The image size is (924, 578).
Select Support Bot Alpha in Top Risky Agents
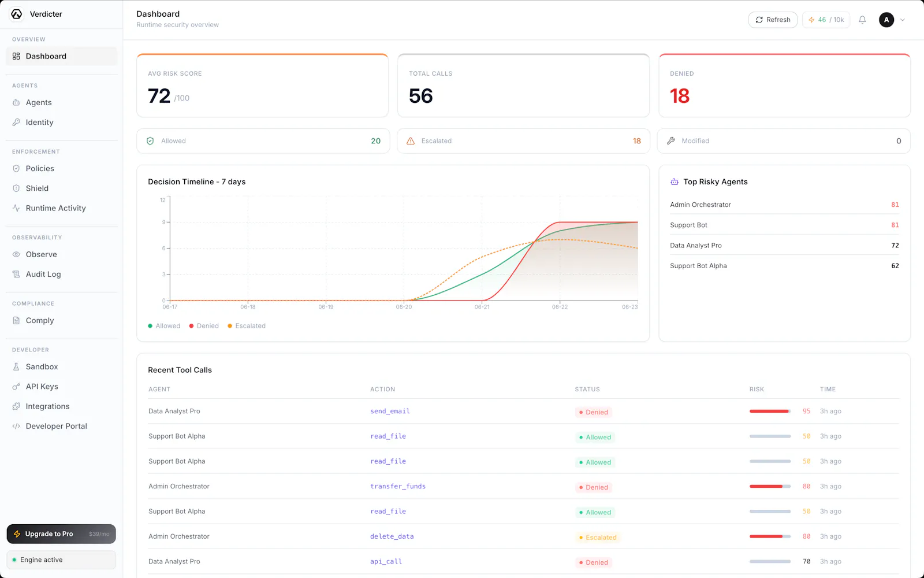[784, 266]
